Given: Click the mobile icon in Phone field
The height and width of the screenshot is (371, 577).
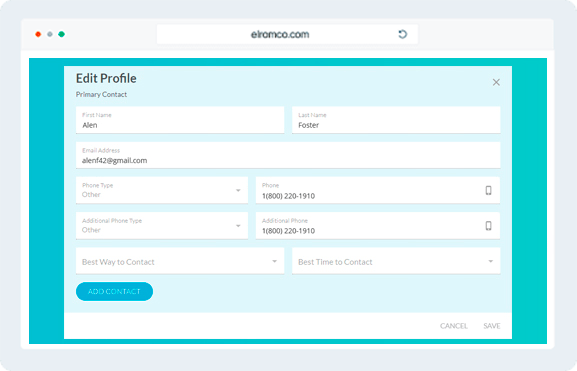Looking at the screenshot, I should [488, 190].
